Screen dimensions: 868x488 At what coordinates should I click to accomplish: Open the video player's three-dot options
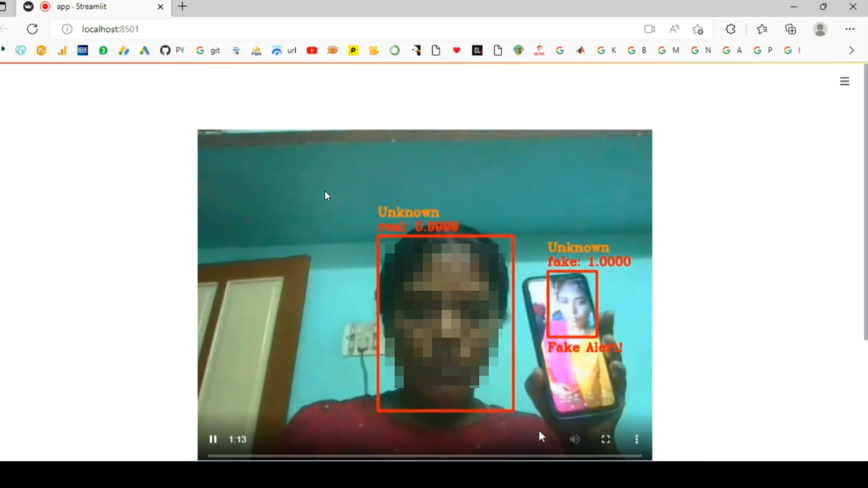[637, 439]
